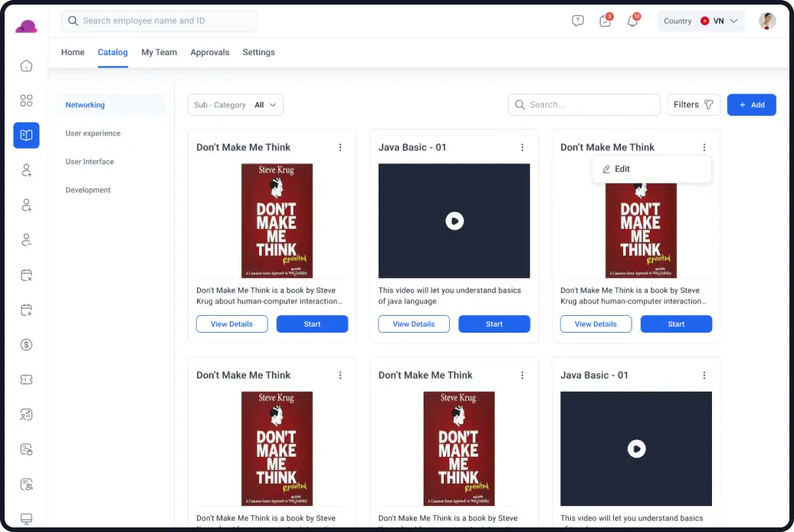Click the top-row "Java Basic - 01" card title

click(x=412, y=147)
